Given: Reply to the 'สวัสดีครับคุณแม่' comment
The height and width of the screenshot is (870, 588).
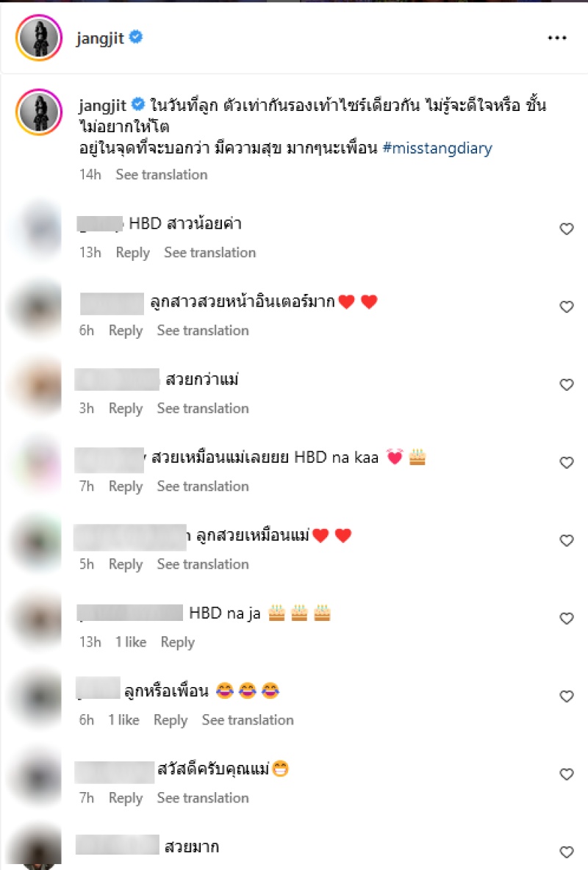Looking at the screenshot, I should (x=126, y=798).
